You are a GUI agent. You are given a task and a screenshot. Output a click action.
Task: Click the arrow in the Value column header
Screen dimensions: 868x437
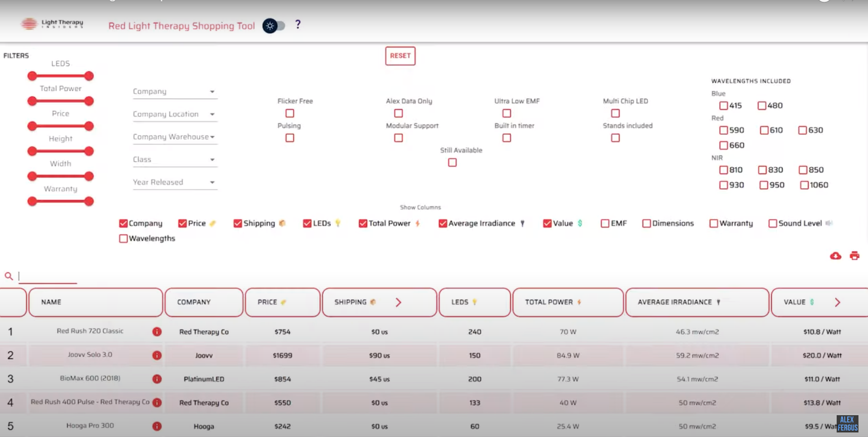pos(838,302)
